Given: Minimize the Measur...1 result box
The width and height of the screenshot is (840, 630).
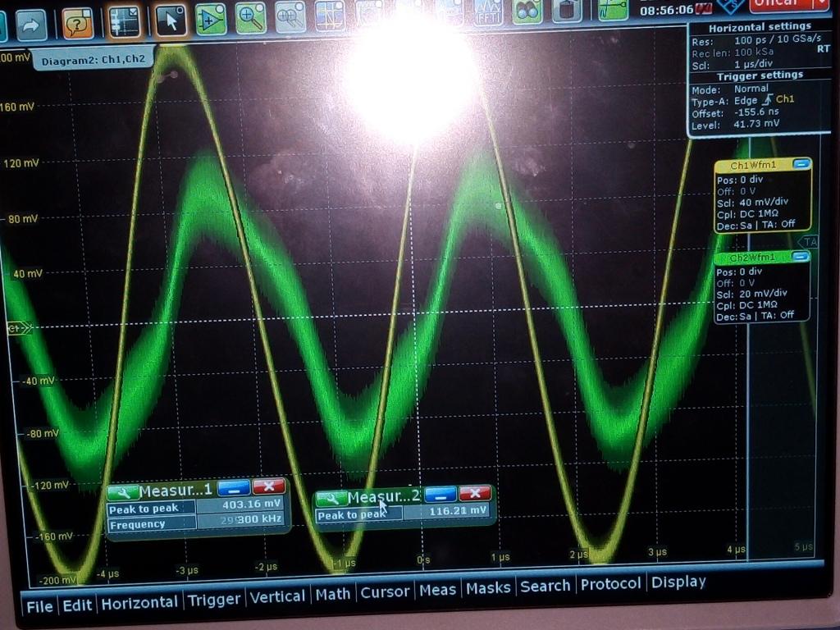Looking at the screenshot, I should point(234,487).
